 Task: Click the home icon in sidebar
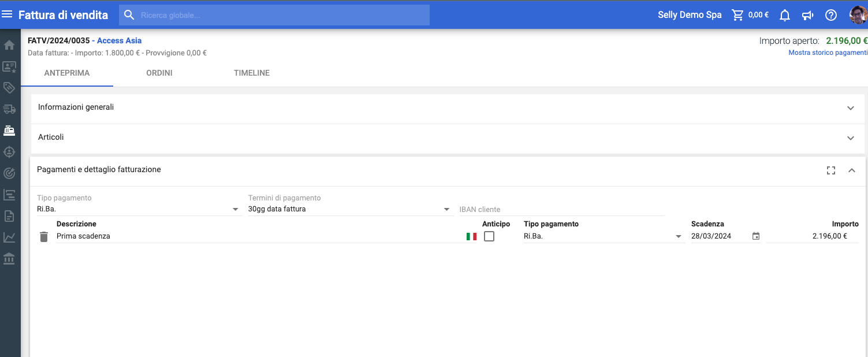coord(9,45)
